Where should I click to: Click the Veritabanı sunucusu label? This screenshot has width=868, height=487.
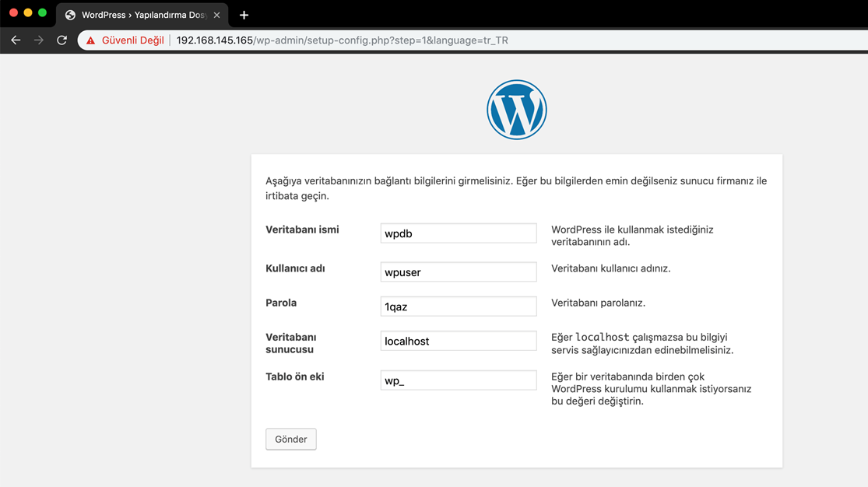pos(290,343)
